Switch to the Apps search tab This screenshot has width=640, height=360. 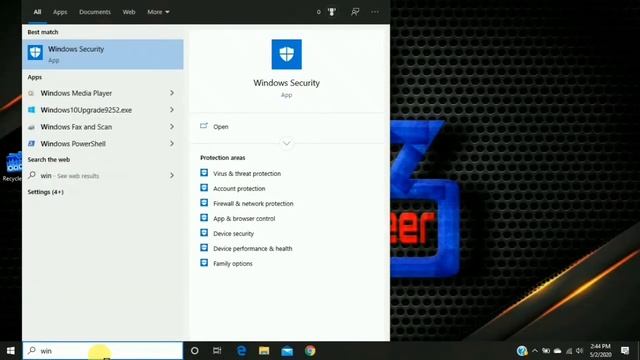60,12
